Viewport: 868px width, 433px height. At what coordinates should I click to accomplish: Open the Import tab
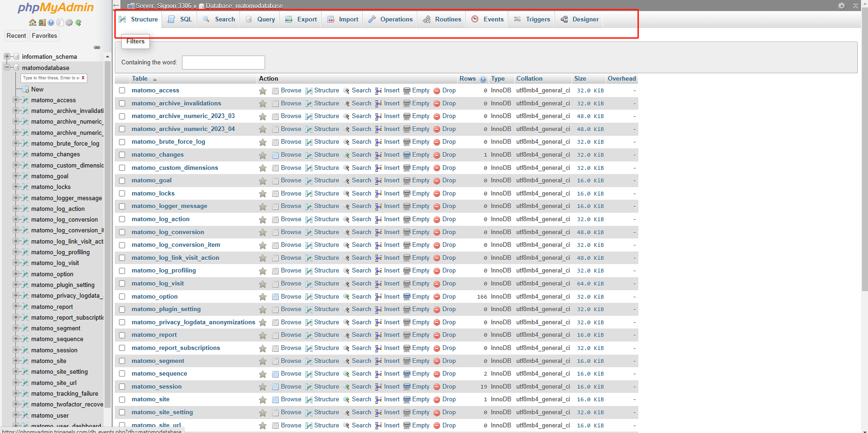(343, 19)
